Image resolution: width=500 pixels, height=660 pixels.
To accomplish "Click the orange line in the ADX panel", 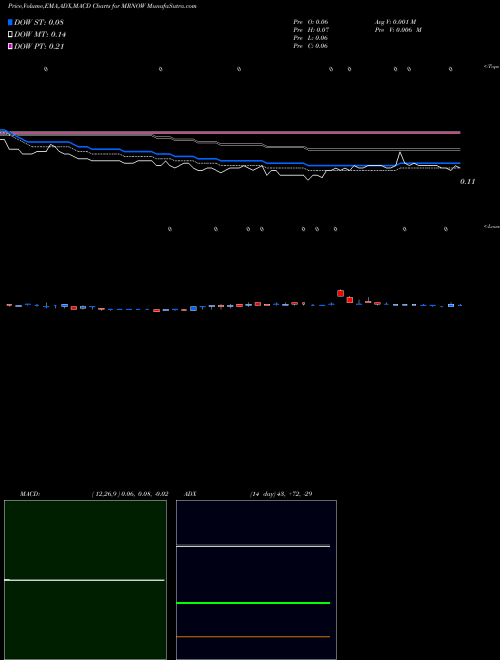I will pos(253,637).
